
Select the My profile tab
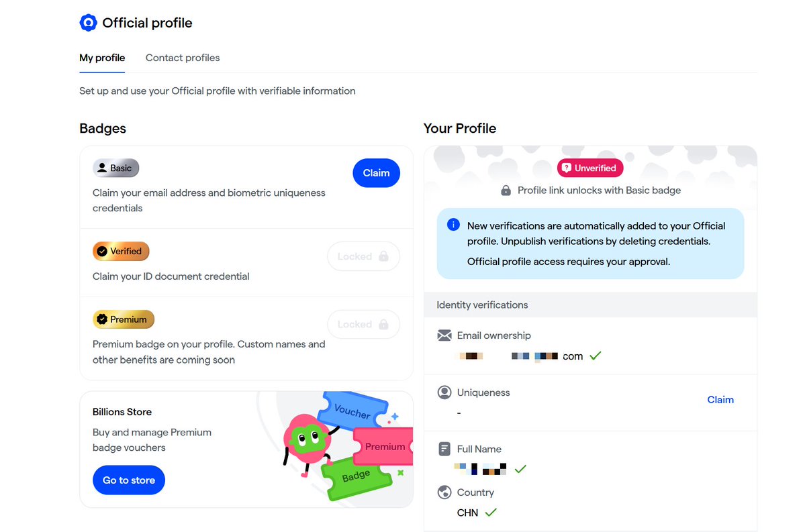point(102,58)
